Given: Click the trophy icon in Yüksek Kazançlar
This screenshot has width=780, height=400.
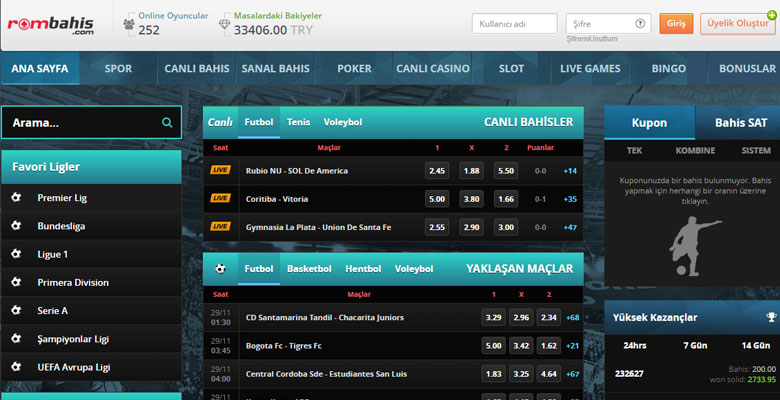Looking at the screenshot, I should pos(771,317).
